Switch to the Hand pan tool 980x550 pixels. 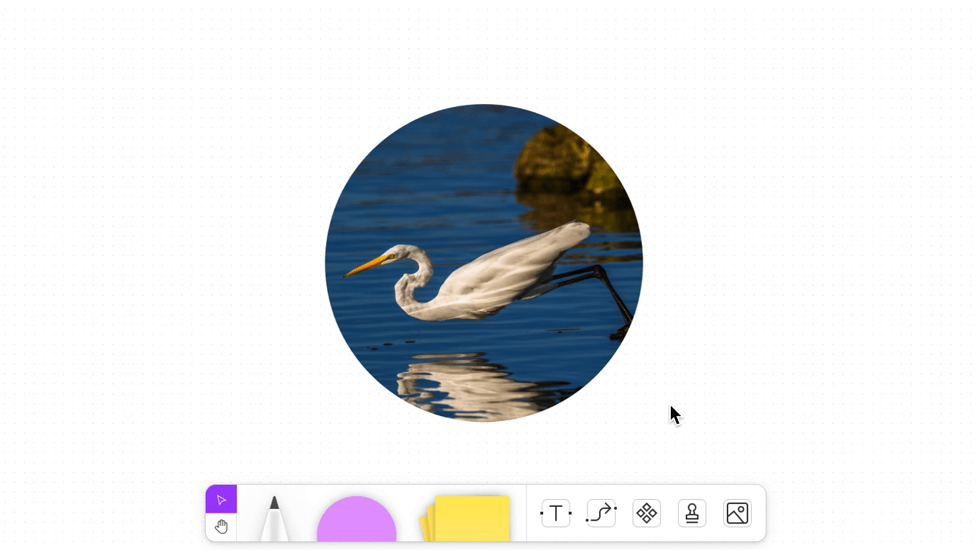pos(221,527)
